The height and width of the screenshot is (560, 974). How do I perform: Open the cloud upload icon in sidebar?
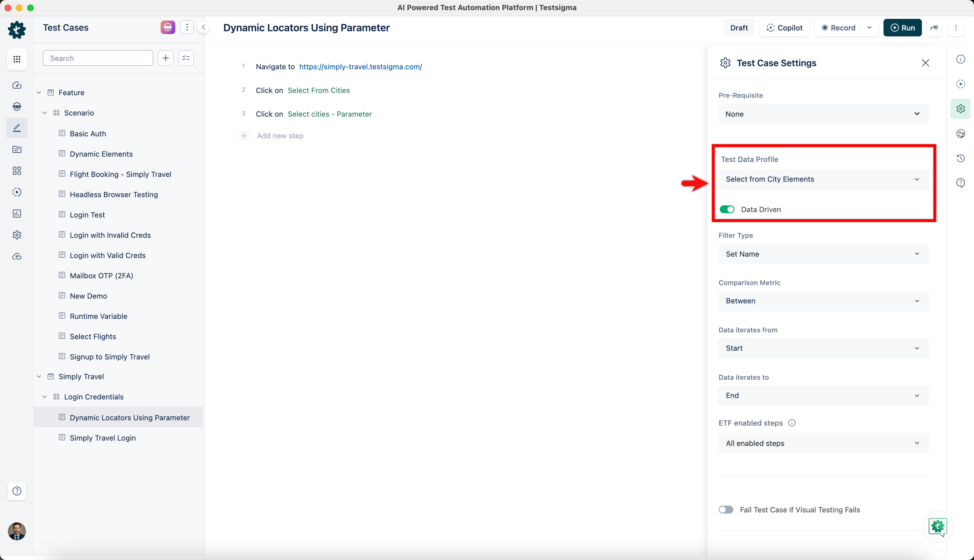[17, 257]
